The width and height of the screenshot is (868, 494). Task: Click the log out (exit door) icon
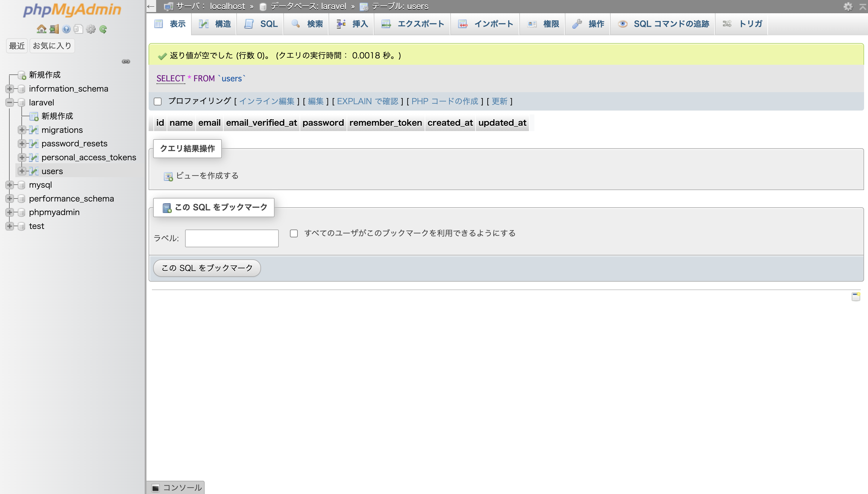click(54, 29)
